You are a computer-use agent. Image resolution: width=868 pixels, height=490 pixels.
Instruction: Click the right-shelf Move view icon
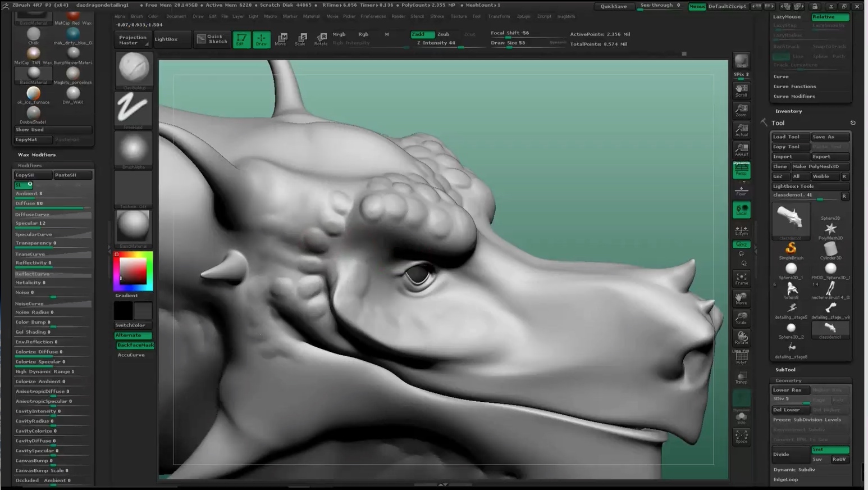[x=741, y=298]
